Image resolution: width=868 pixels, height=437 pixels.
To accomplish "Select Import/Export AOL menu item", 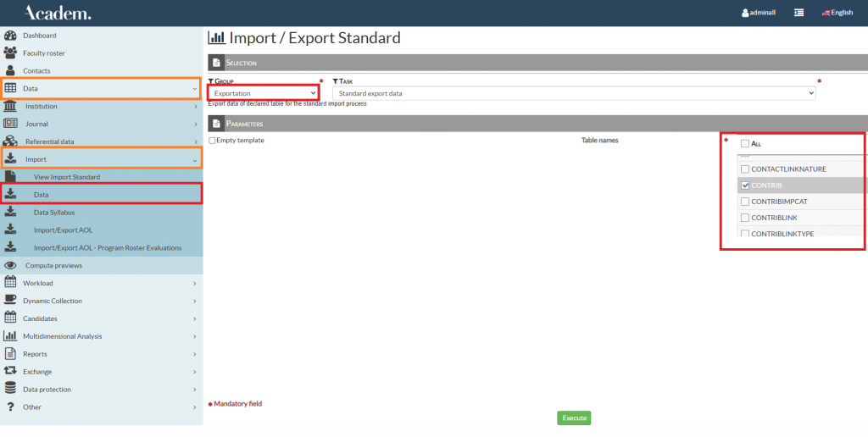I will click(x=64, y=230).
